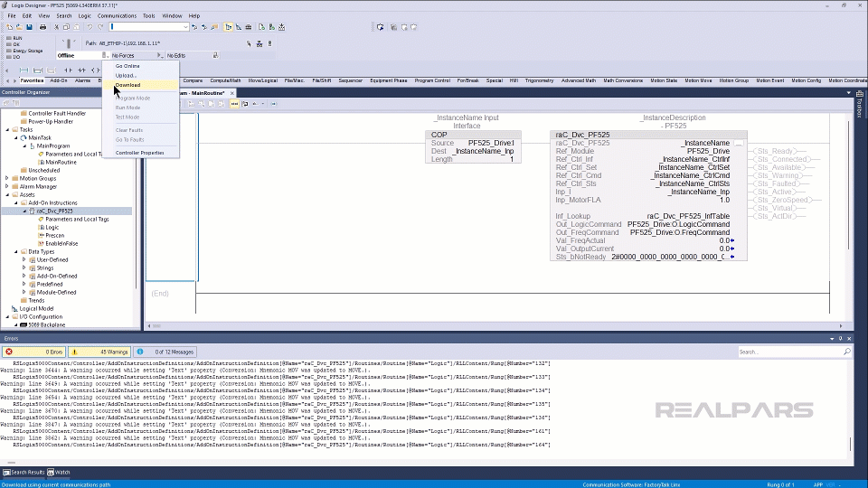
Task: Select Go Online from the controller menu
Action: pyautogui.click(x=141, y=66)
